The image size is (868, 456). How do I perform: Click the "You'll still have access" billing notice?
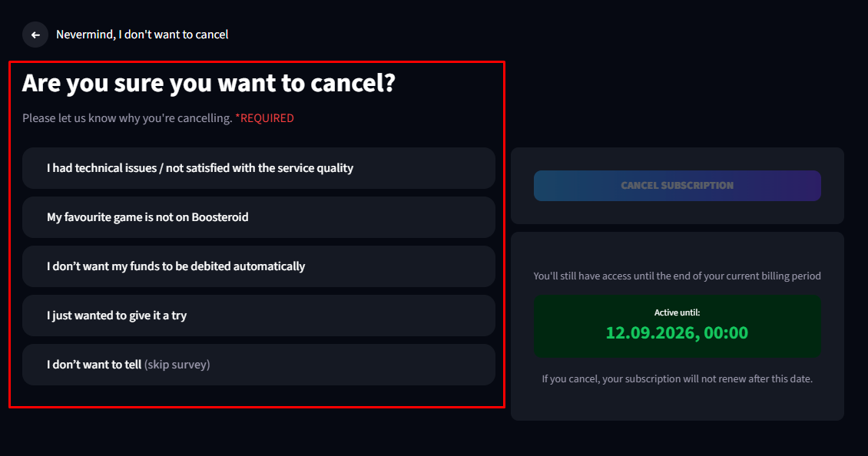[x=677, y=276]
